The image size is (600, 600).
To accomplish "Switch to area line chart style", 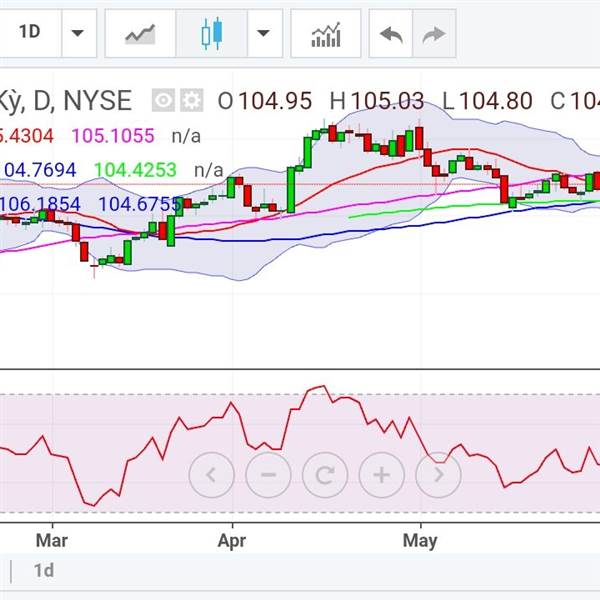I will [140, 33].
